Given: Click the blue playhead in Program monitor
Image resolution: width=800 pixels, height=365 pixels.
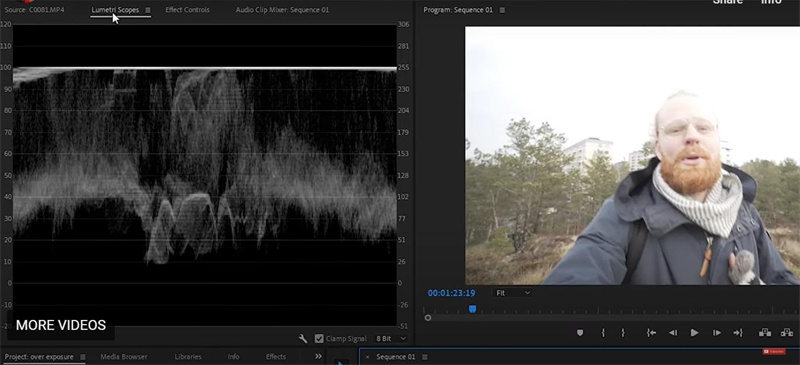Looking at the screenshot, I should tap(472, 309).
